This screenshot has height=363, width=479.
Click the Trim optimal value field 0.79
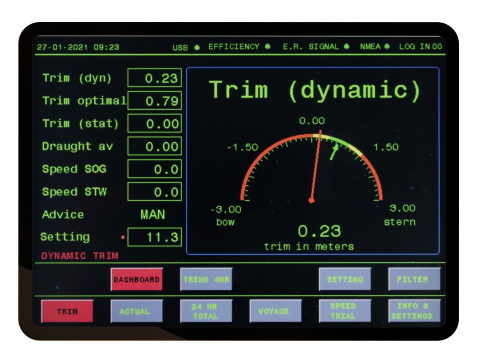click(x=155, y=100)
